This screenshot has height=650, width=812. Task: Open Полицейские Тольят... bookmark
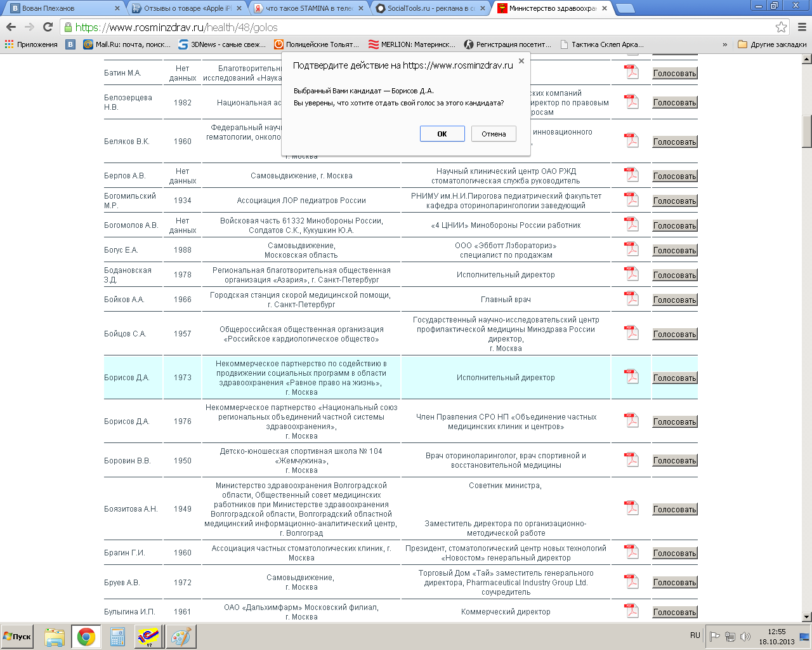pos(317,44)
